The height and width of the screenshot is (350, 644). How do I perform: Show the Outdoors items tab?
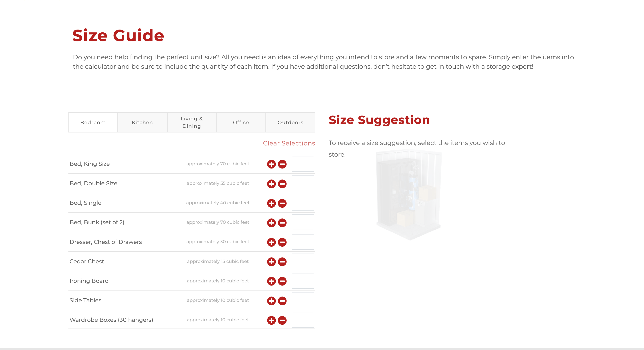(290, 122)
